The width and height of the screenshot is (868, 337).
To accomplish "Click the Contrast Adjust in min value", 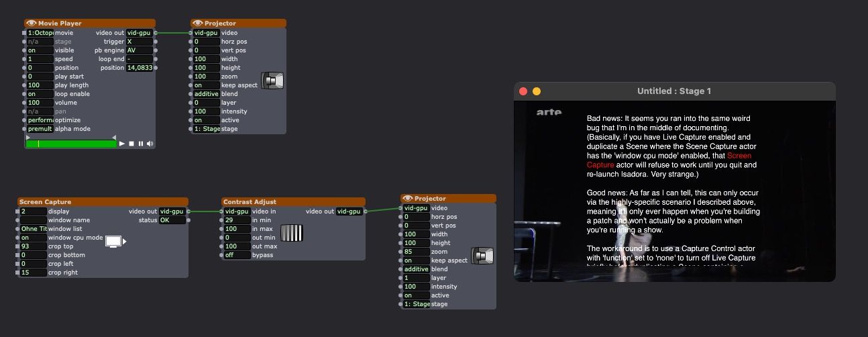I will tap(237, 220).
